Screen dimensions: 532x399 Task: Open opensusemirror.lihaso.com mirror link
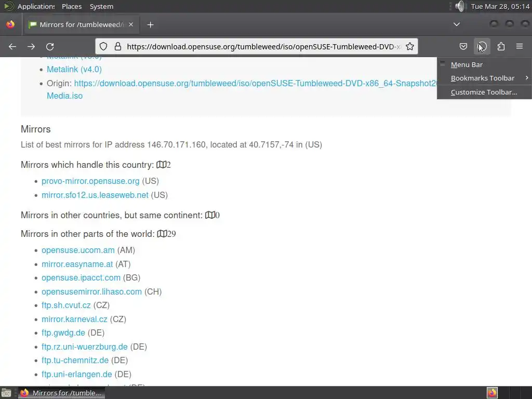click(x=91, y=292)
